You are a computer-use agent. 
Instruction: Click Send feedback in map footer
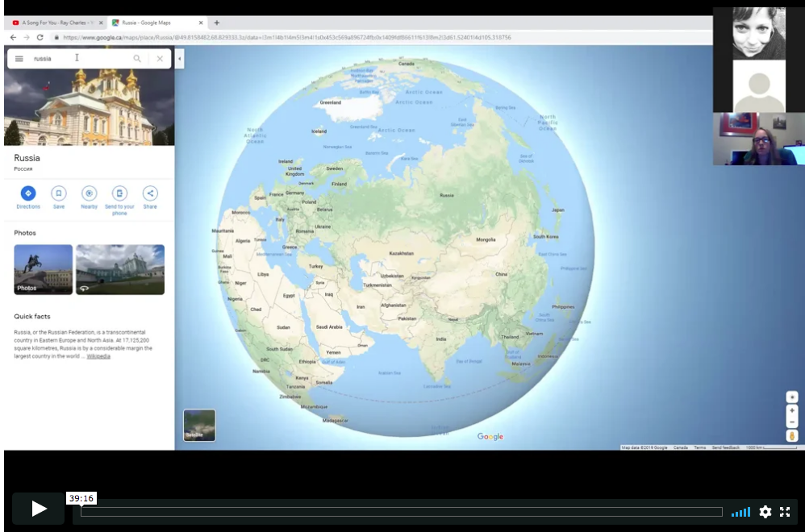pos(725,447)
